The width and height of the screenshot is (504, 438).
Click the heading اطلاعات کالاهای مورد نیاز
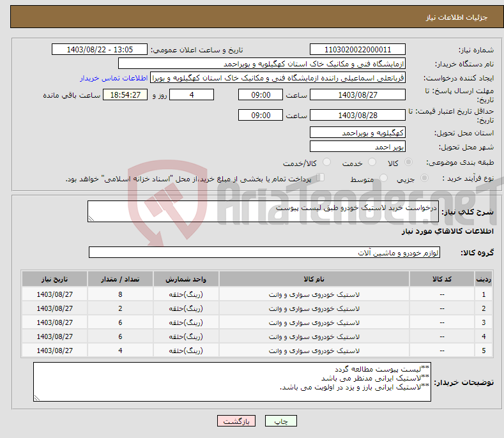[447, 231]
